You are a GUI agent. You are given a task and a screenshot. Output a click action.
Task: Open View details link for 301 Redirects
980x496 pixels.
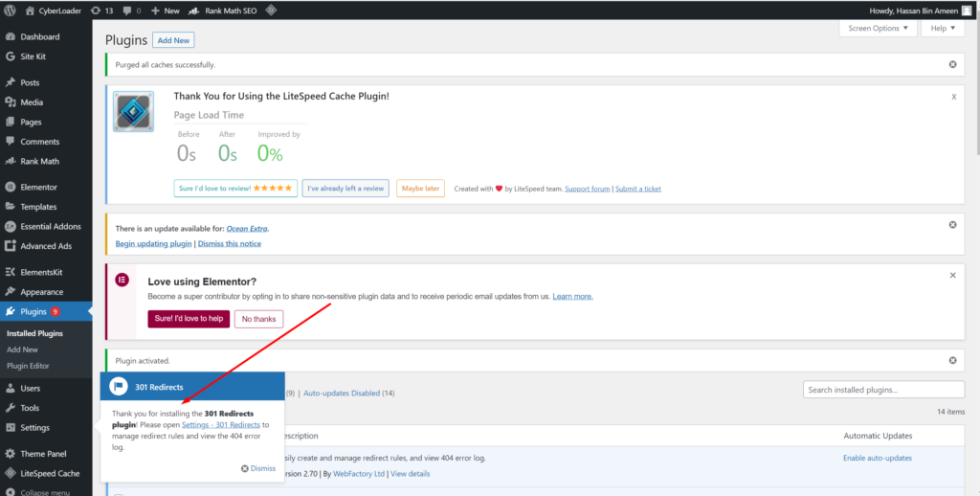coord(410,474)
